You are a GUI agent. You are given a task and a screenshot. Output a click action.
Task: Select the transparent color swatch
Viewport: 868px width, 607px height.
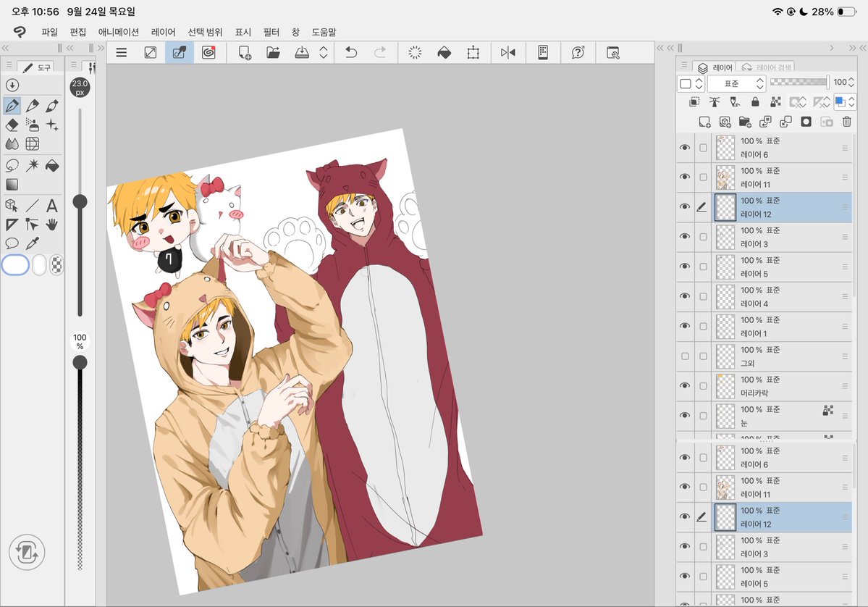56,264
